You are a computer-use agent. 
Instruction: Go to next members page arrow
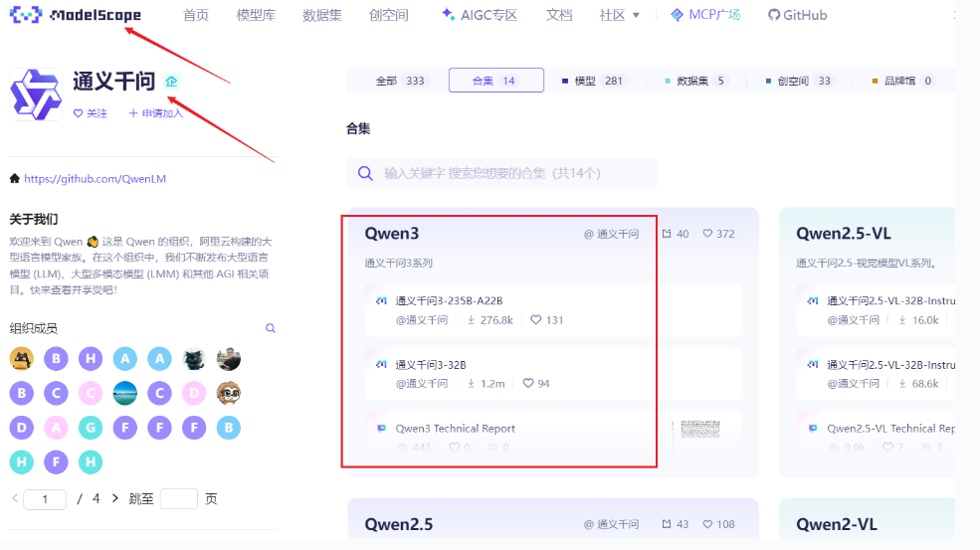tap(115, 498)
